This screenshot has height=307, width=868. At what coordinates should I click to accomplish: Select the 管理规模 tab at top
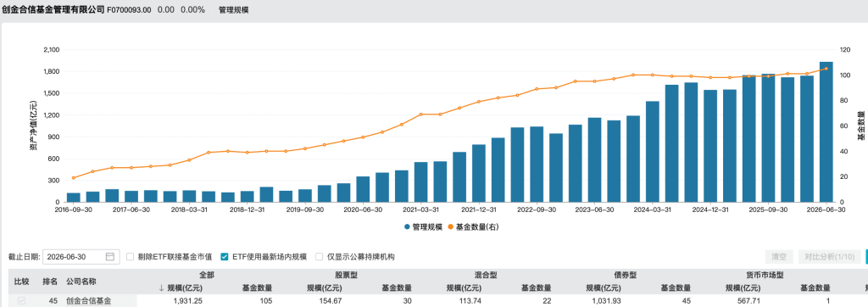click(234, 10)
